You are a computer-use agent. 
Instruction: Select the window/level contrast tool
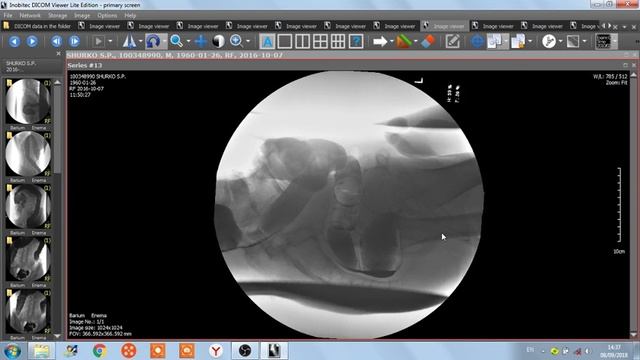[218, 41]
